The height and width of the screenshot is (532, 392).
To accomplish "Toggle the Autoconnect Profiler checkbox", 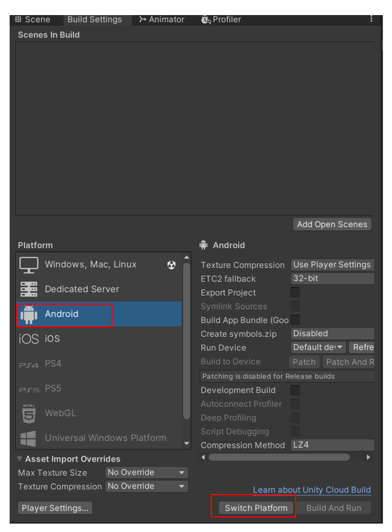I will point(295,404).
